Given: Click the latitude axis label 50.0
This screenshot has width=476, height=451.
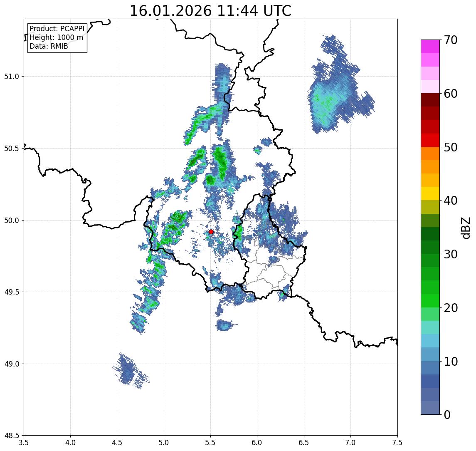Looking at the screenshot, I should click(x=12, y=221).
